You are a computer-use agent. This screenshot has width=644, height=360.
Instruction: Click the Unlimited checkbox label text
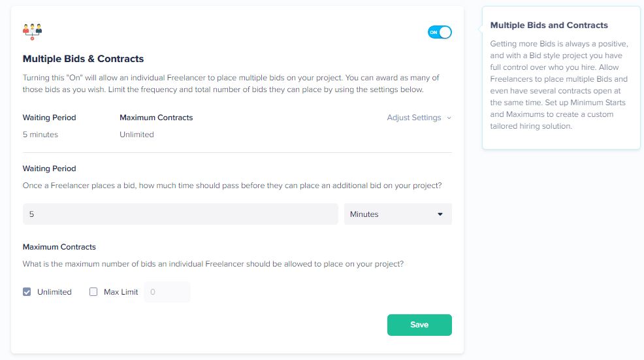(54, 292)
